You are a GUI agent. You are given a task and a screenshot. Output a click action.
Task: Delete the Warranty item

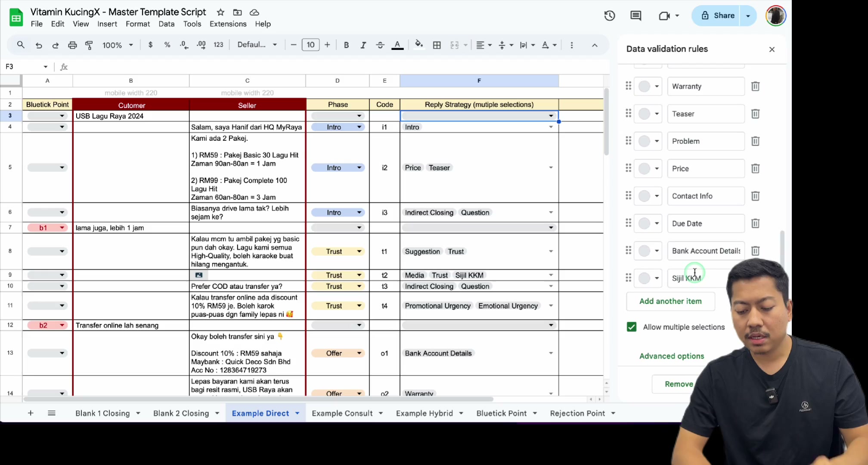pyautogui.click(x=755, y=87)
